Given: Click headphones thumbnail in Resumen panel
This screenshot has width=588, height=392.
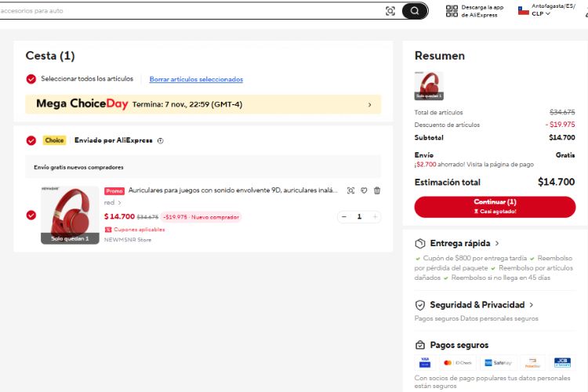Looking at the screenshot, I should tap(429, 85).
